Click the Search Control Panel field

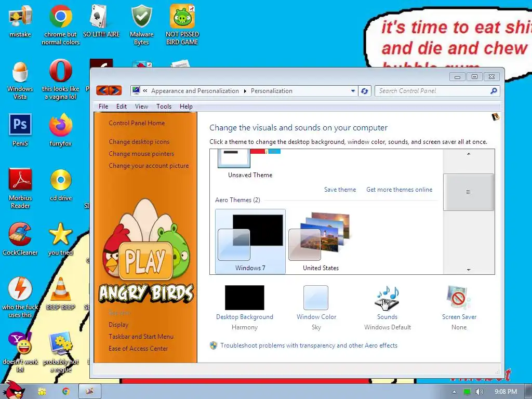(x=433, y=91)
